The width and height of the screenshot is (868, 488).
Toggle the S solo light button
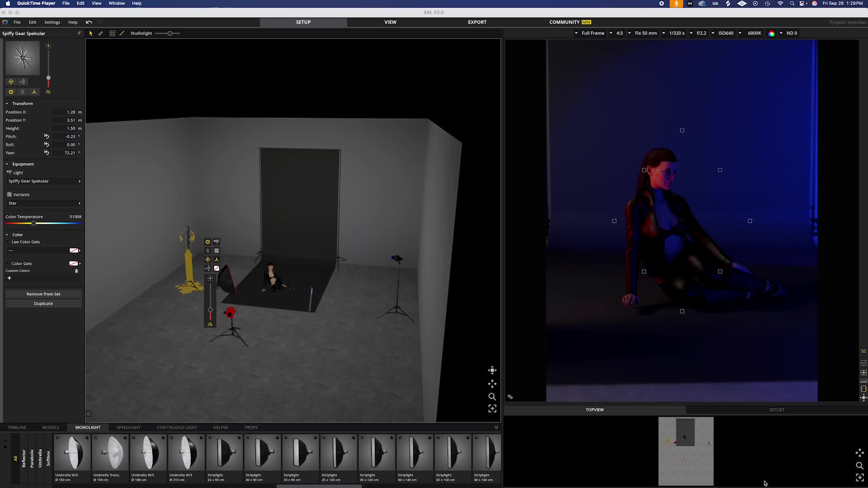[23, 92]
